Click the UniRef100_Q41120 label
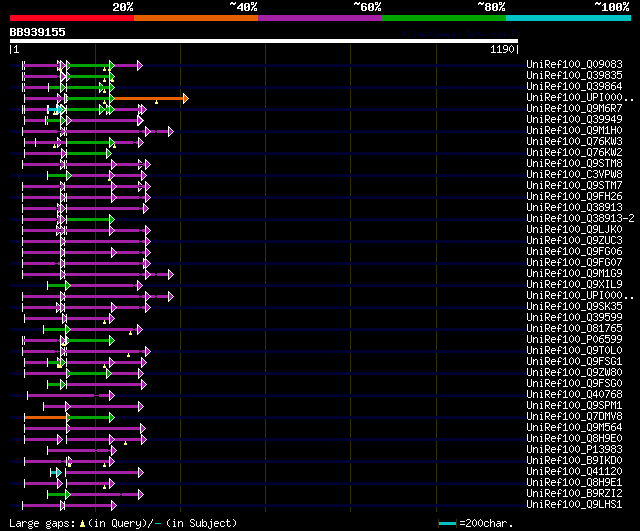The height and width of the screenshot is (531, 640). tap(574, 472)
